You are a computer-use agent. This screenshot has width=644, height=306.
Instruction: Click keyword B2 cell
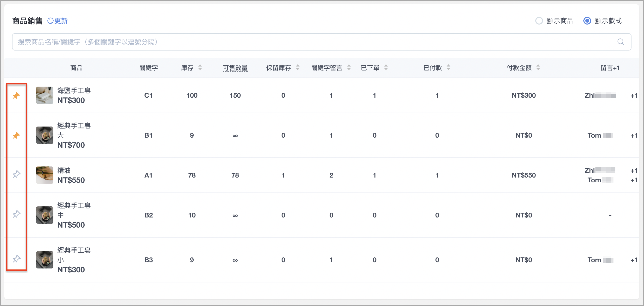149,215
